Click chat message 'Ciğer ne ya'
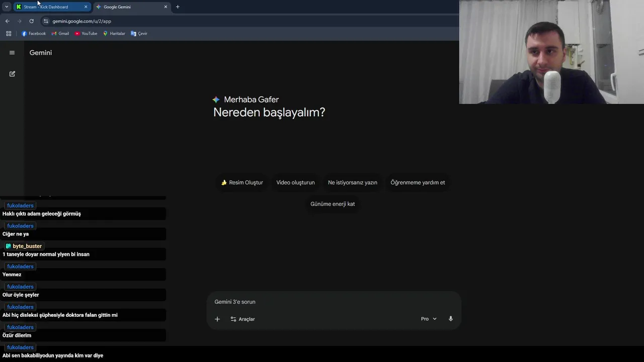Image resolution: width=644 pixels, height=362 pixels. (x=16, y=234)
